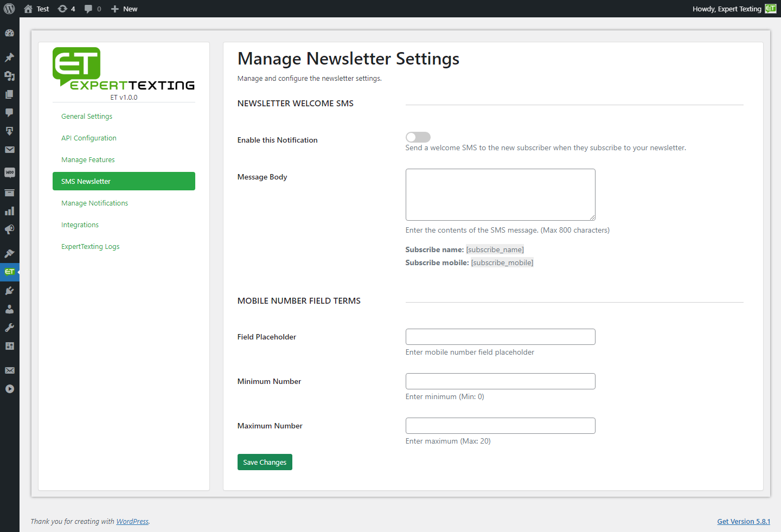The image size is (781, 532).
Task: Open Integrations page
Action: coord(80,225)
